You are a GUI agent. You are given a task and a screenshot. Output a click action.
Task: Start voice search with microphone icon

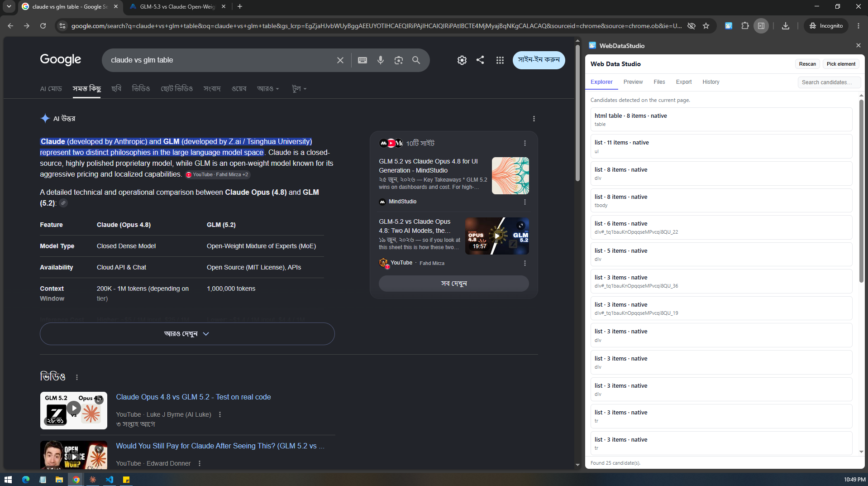(x=381, y=60)
